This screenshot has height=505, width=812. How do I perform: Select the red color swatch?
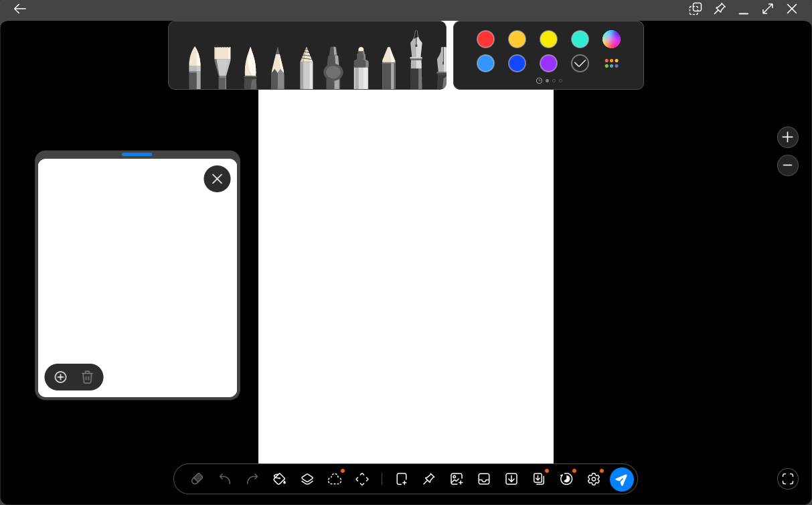coord(485,40)
